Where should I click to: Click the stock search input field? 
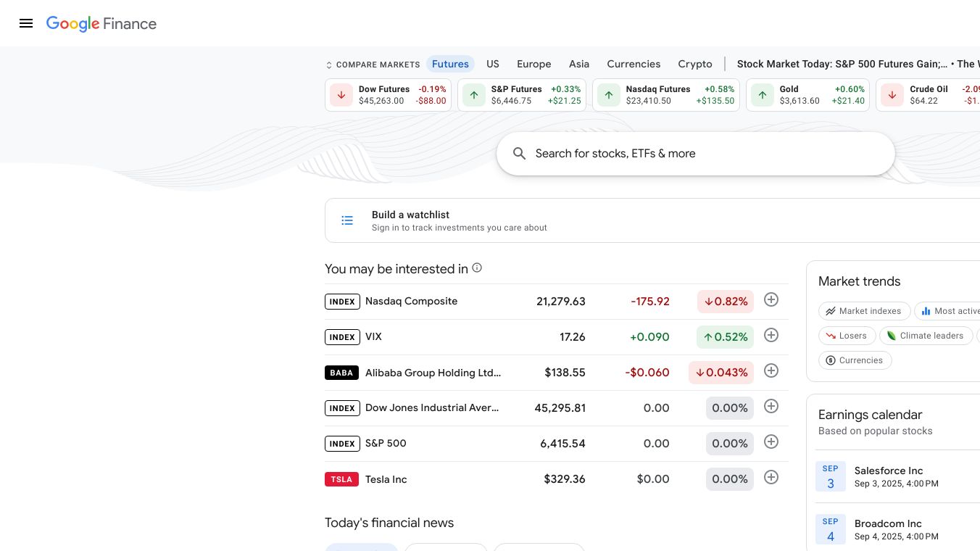point(696,154)
